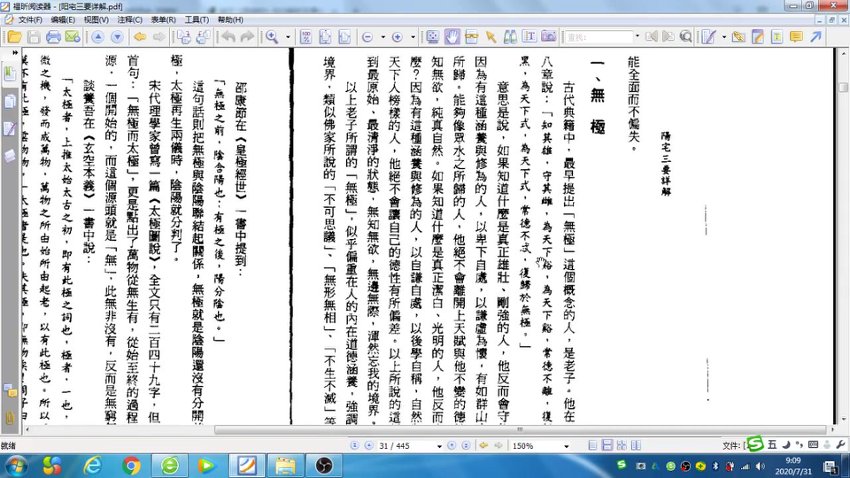The height and width of the screenshot is (478, 850).
Task: Open the 注释(C) menu
Action: (130, 20)
